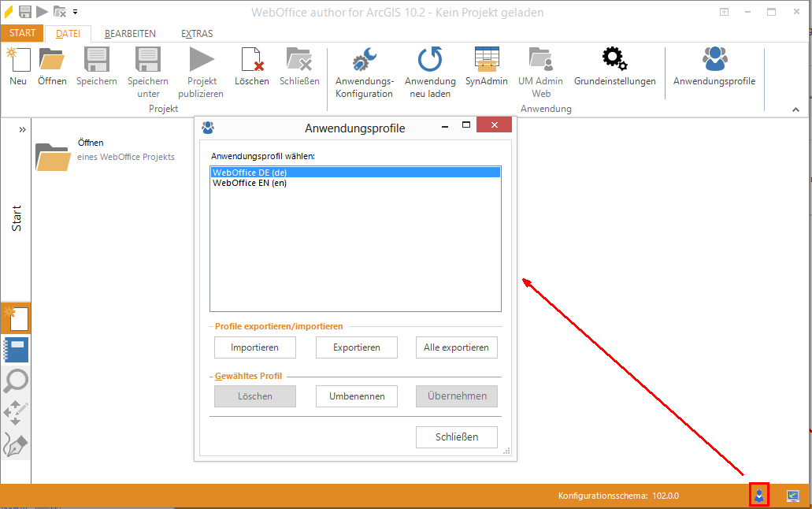
Task: Click the monitor icon in the status bar
Action: (x=794, y=496)
